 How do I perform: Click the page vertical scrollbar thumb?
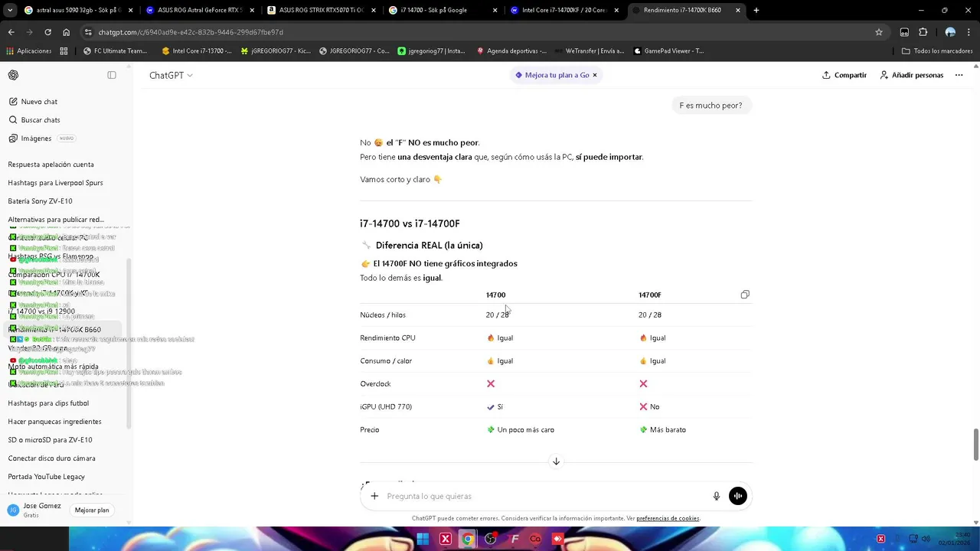point(976,445)
